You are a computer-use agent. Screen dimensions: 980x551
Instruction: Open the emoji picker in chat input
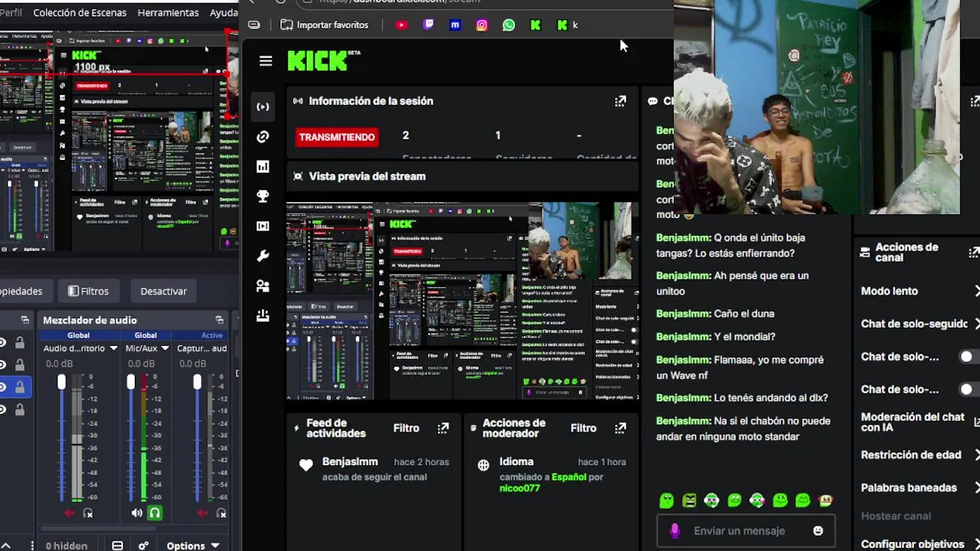tap(818, 531)
